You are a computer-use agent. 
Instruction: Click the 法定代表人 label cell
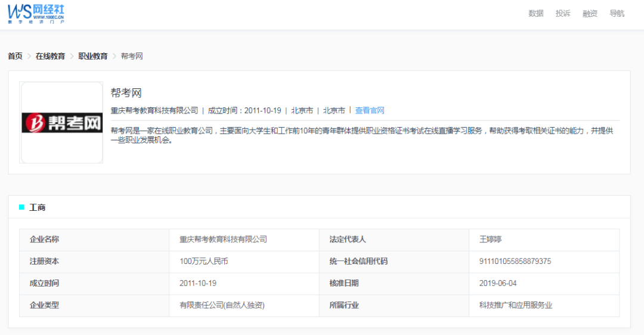[x=394, y=239]
